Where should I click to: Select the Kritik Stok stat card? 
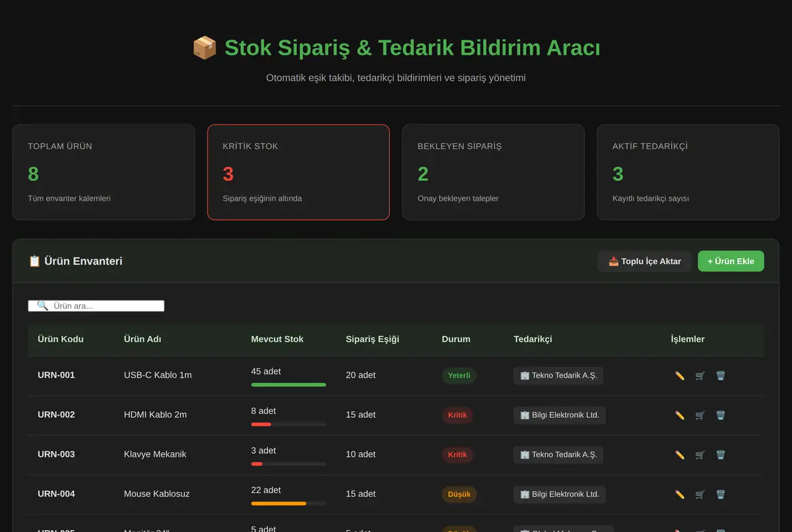coord(298,172)
